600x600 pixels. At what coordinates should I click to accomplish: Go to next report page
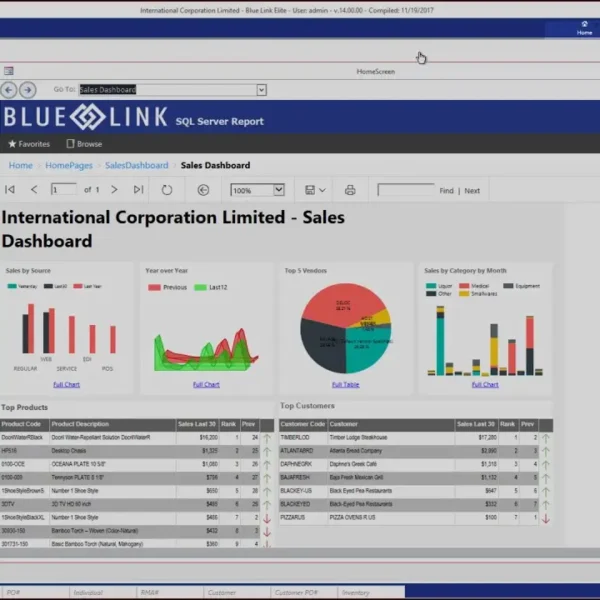click(114, 190)
